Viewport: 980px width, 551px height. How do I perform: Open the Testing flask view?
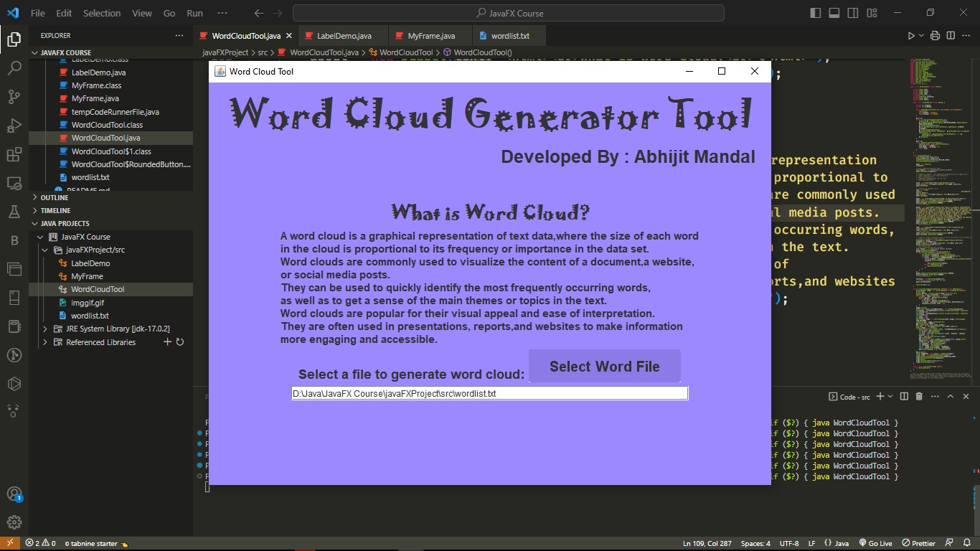click(14, 212)
